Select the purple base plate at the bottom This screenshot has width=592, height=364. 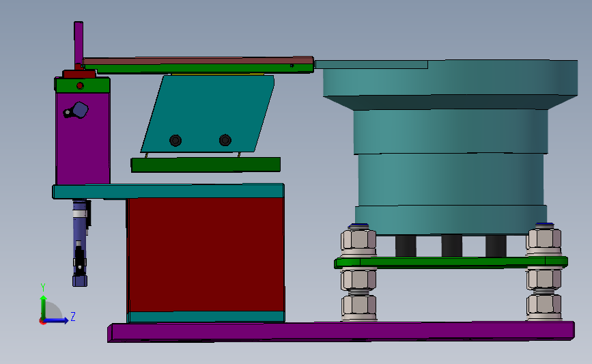pyautogui.click(x=341, y=331)
